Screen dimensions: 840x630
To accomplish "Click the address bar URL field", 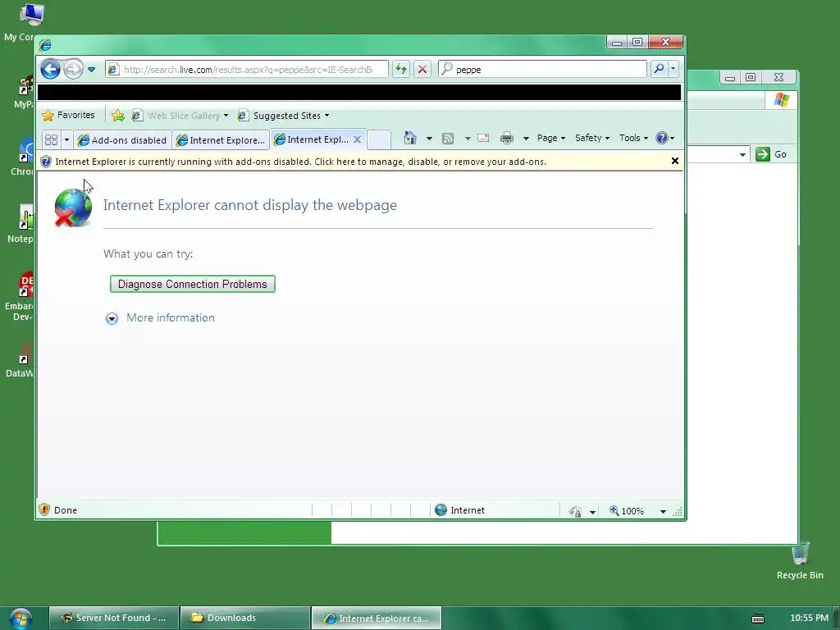I will point(247,69).
